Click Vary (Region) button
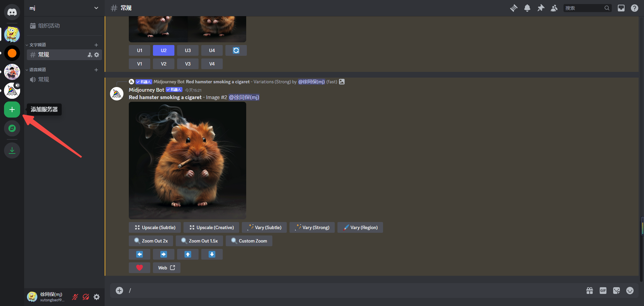This screenshot has width=644, height=306. [x=360, y=227]
